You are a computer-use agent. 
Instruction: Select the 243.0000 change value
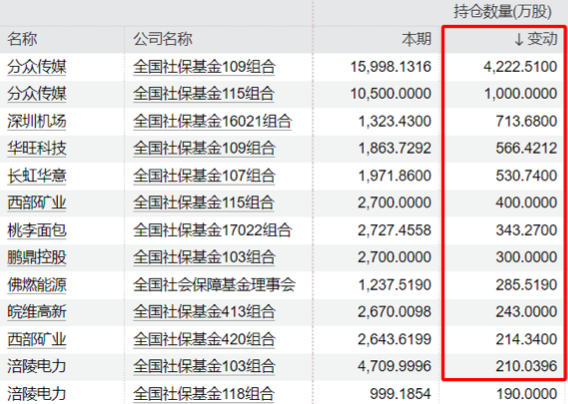527,312
